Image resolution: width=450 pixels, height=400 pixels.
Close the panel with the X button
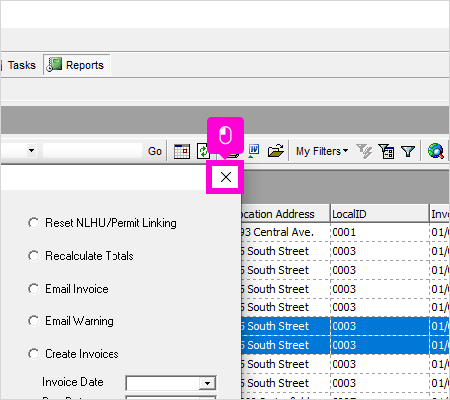tap(226, 177)
